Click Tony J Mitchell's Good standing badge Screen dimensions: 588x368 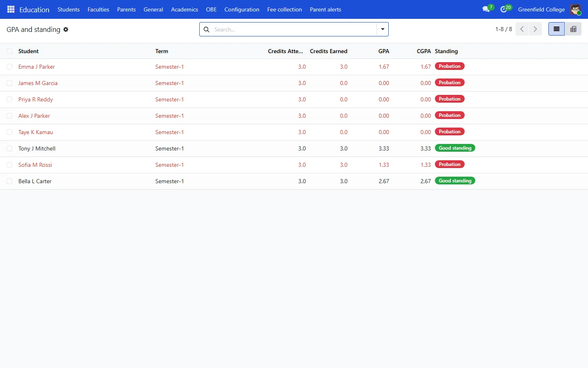pos(455,148)
